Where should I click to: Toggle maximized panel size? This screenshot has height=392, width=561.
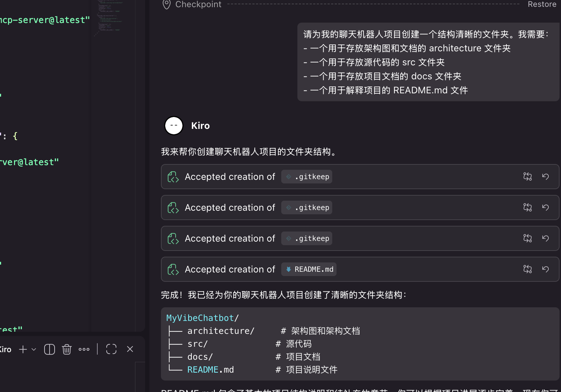111,349
